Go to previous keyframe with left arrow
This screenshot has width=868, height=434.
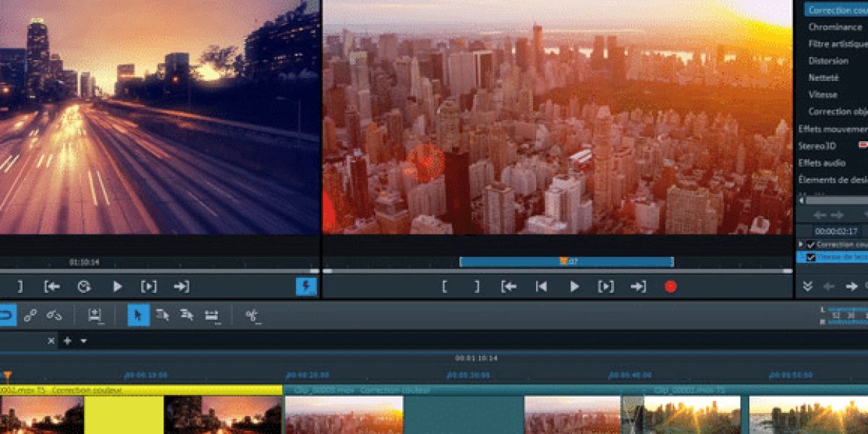click(x=829, y=286)
